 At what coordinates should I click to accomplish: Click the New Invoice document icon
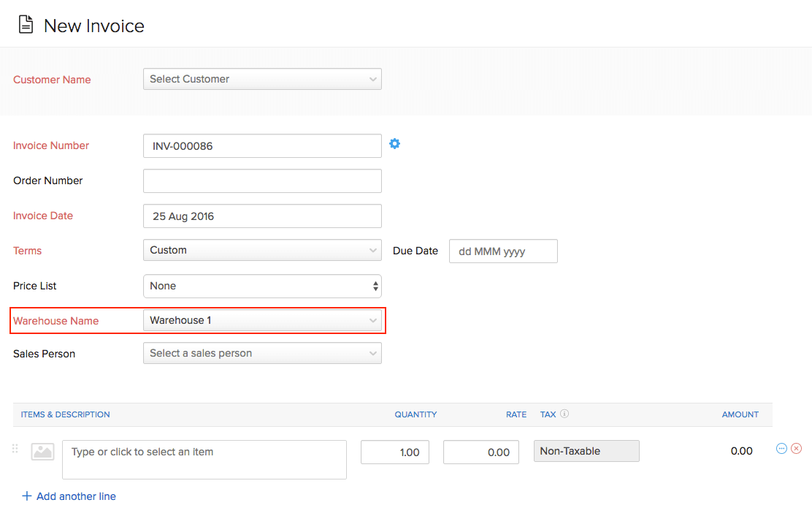pos(26,24)
